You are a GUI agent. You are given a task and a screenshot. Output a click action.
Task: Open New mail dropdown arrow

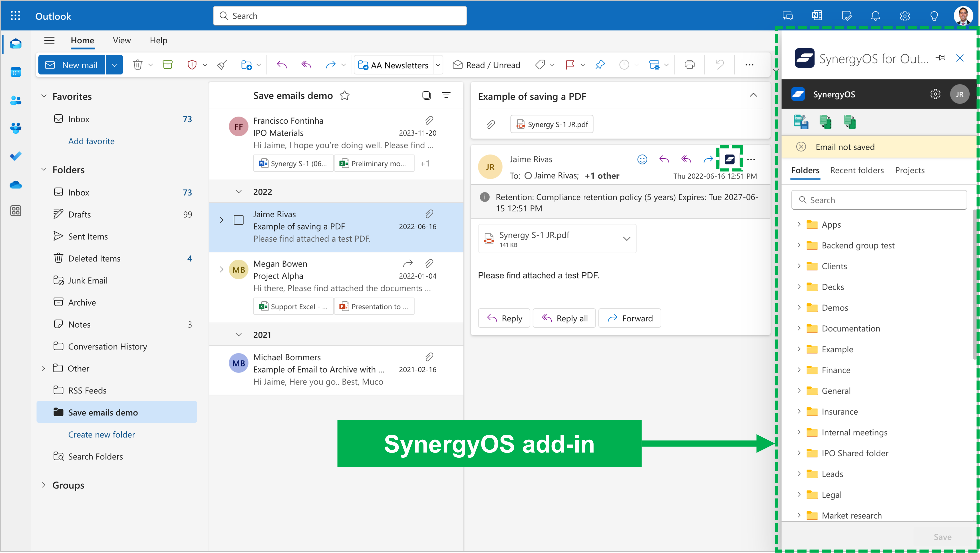pos(115,65)
